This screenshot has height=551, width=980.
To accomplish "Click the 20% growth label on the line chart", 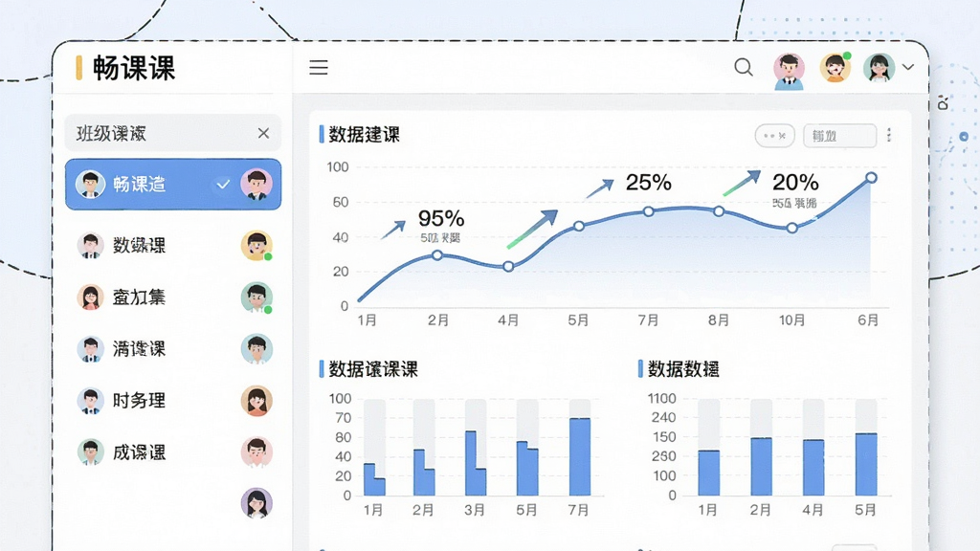I will (x=795, y=183).
